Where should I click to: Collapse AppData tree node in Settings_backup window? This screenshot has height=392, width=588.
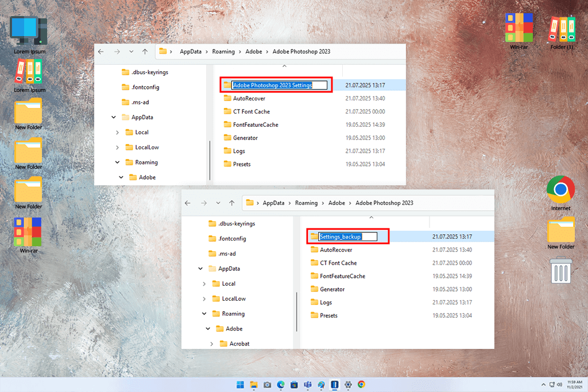(200, 269)
